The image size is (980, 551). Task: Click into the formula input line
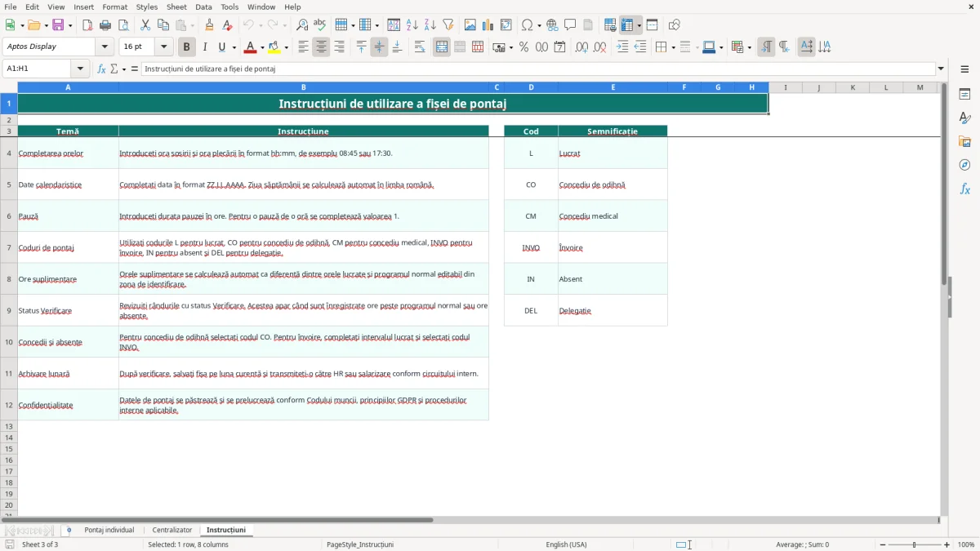click(x=539, y=69)
